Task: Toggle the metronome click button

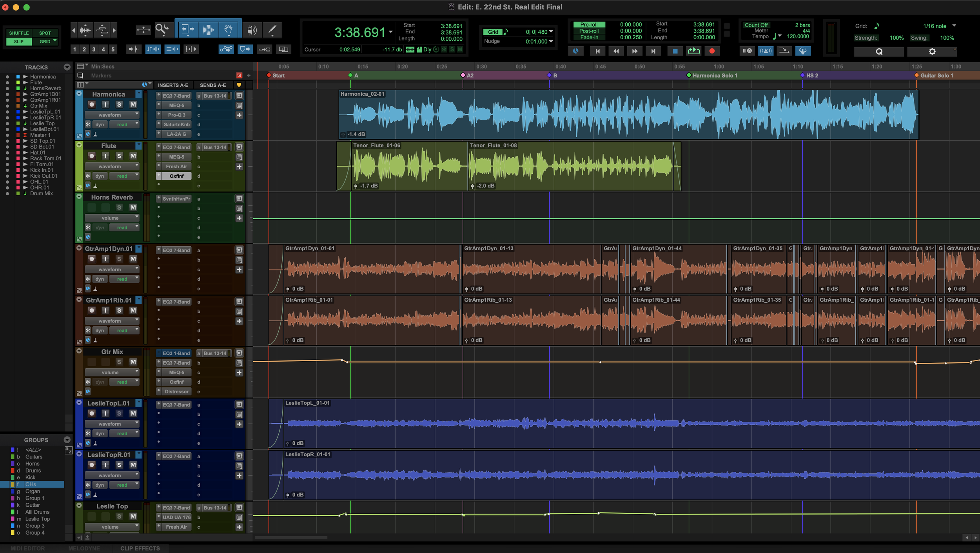Action: [766, 51]
